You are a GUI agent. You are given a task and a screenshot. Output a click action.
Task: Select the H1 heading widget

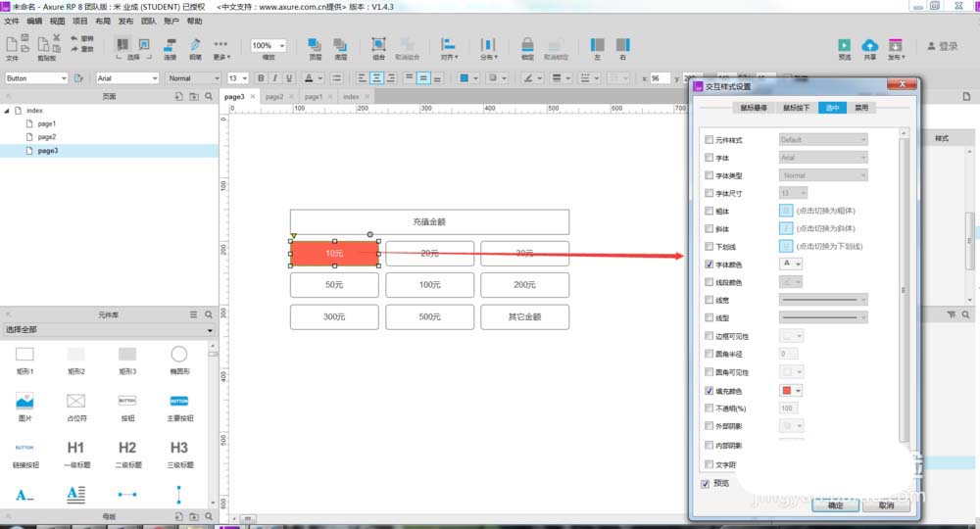75,447
